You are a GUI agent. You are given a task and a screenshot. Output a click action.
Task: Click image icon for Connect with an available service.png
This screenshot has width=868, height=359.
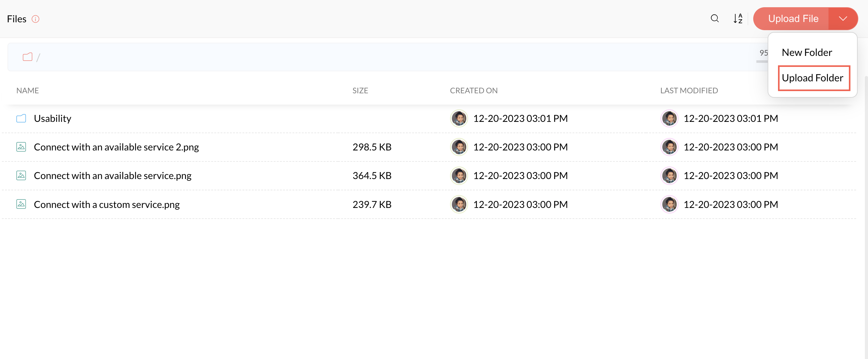(x=21, y=176)
